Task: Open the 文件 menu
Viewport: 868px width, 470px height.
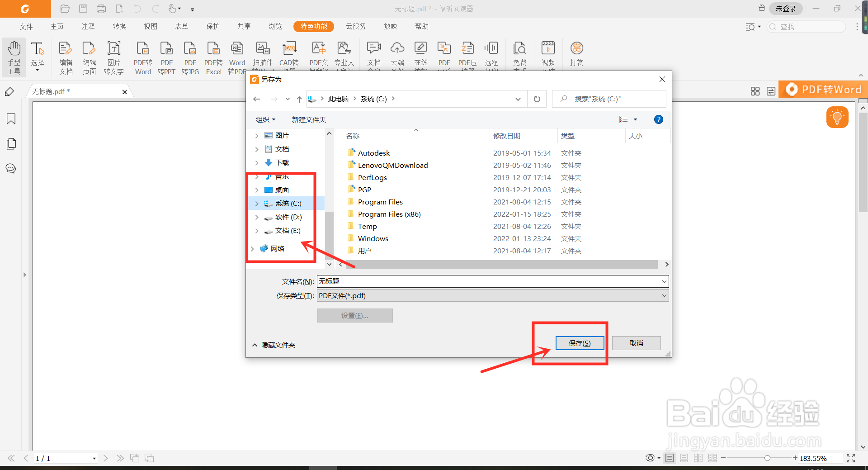Action: click(x=26, y=26)
